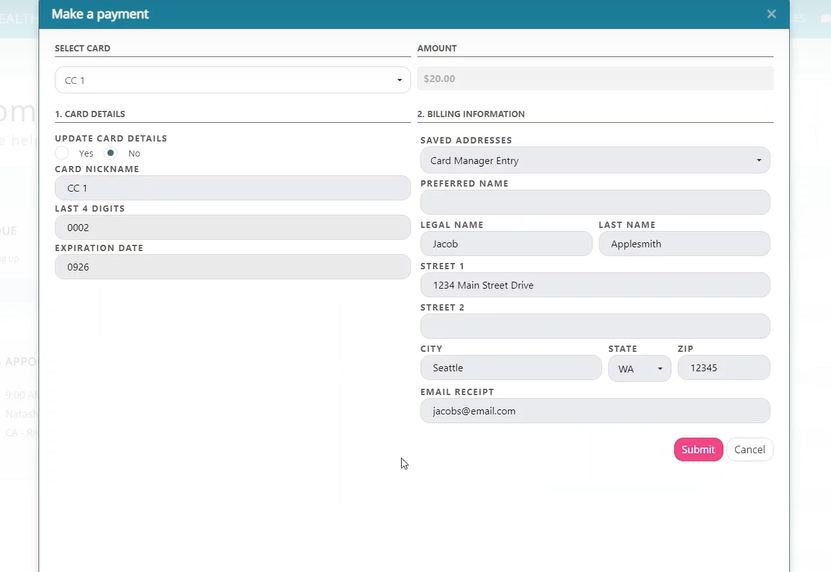The image size is (831, 572).
Task: Click the Amount field showing $20.00
Action: pyautogui.click(x=595, y=78)
